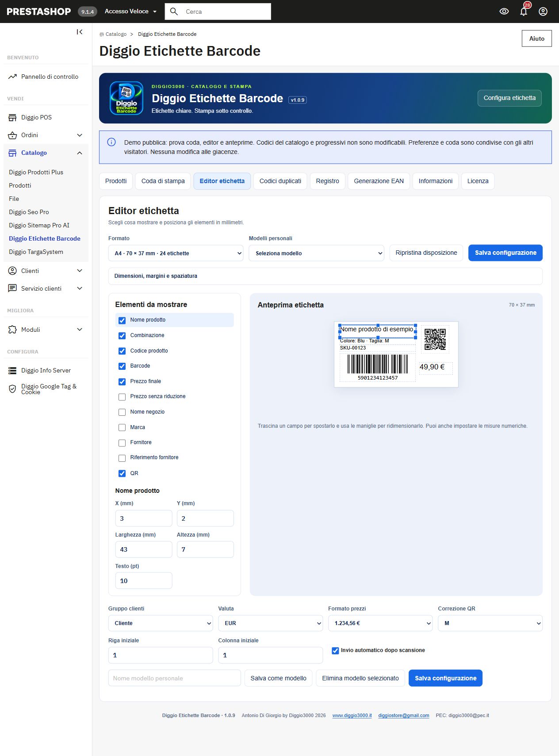Switch to Coda di stampa tab
Viewport: 559px width, 756px height.
tap(163, 181)
